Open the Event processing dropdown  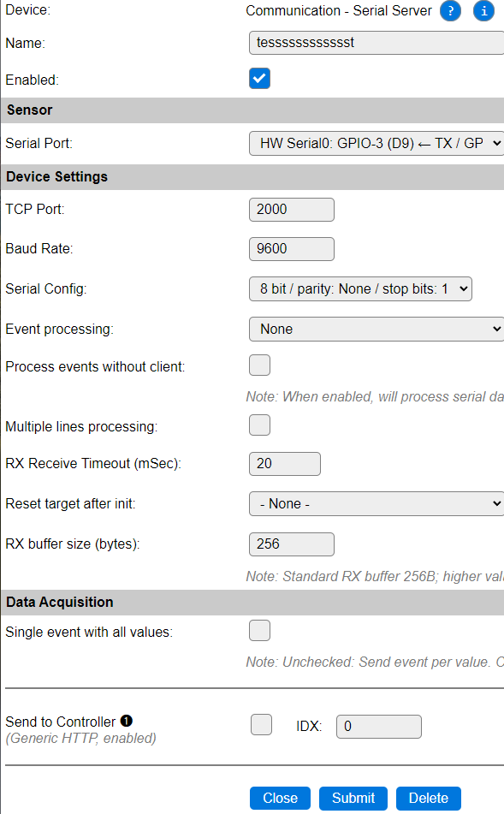pyautogui.click(x=377, y=330)
